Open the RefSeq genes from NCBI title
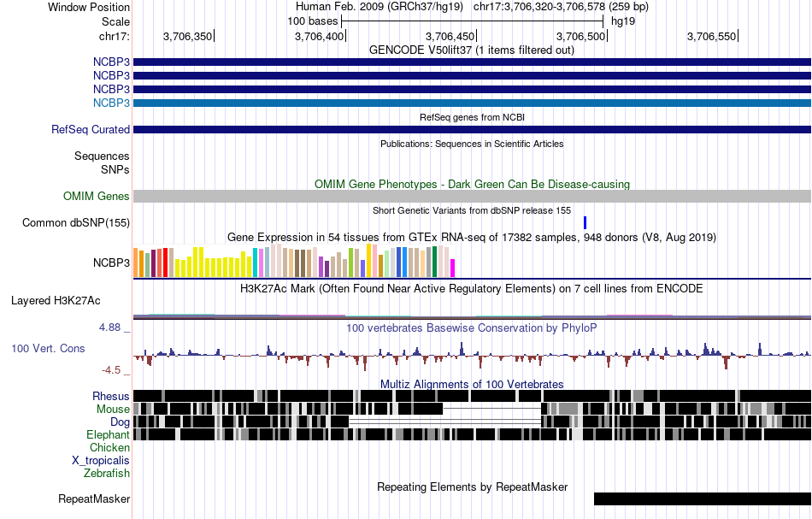The height and width of the screenshot is (519, 812). pyautogui.click(x=472, y=118)
